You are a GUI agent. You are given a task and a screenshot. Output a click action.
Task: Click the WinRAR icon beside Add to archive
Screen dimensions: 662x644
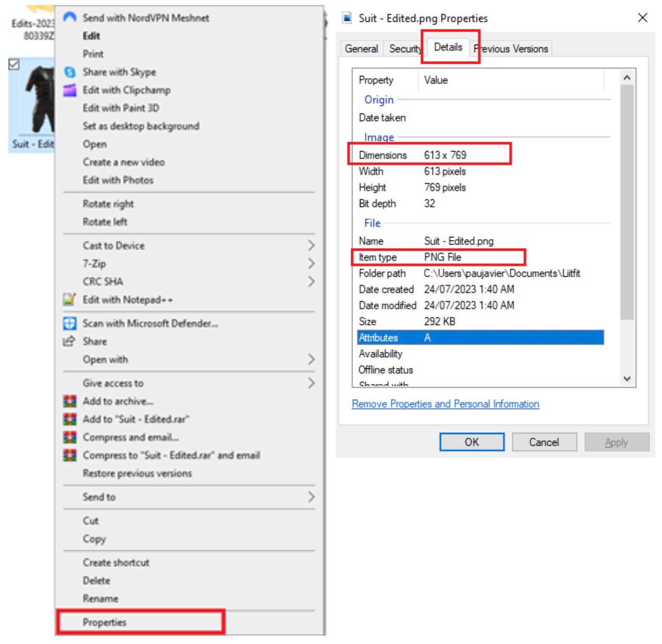click(x=70, y=401)
